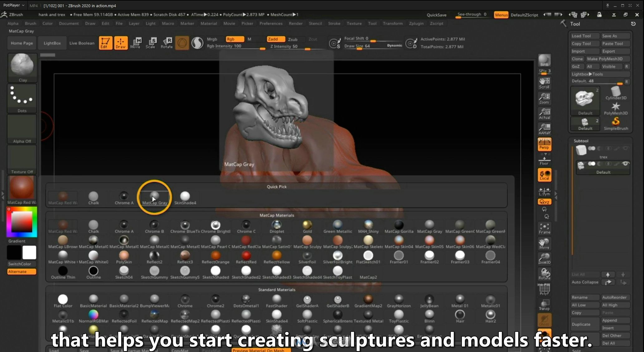644x352 pixels.
Task: Pick Chrome A in Quick Pick
Action: tap(124, 198)
